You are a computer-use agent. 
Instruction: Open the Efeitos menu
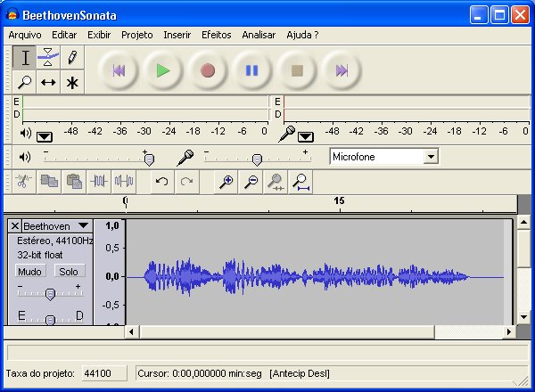coord(217,35)
